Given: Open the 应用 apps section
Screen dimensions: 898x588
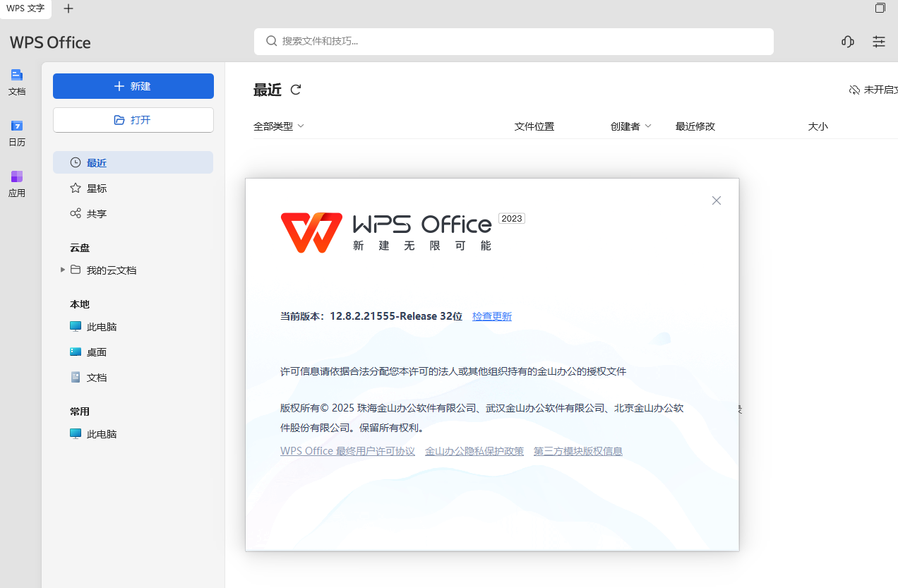Looking at the screenshot, I should (17, 184).
